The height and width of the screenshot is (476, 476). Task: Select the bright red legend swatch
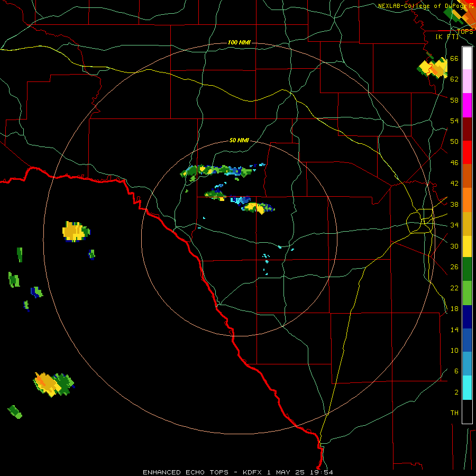(467, 152)
